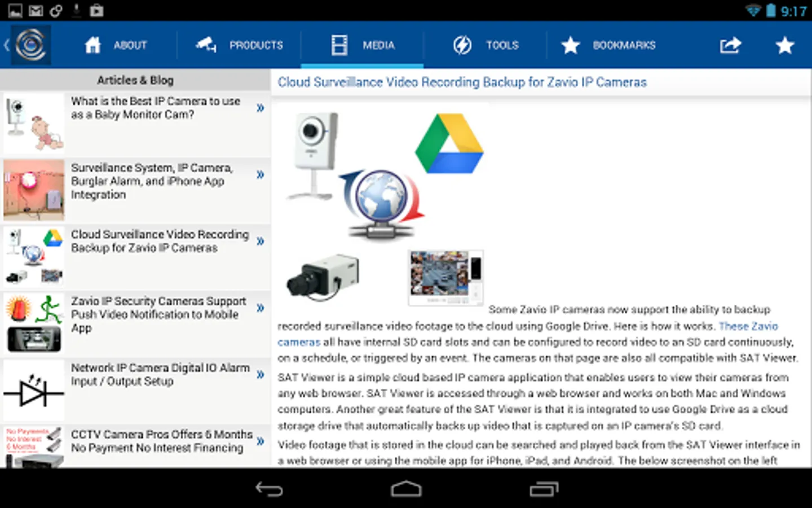This screenshot has width=812, height=508.
Task: Click push notification article thumbnail
Action: [x=34, y=323]
